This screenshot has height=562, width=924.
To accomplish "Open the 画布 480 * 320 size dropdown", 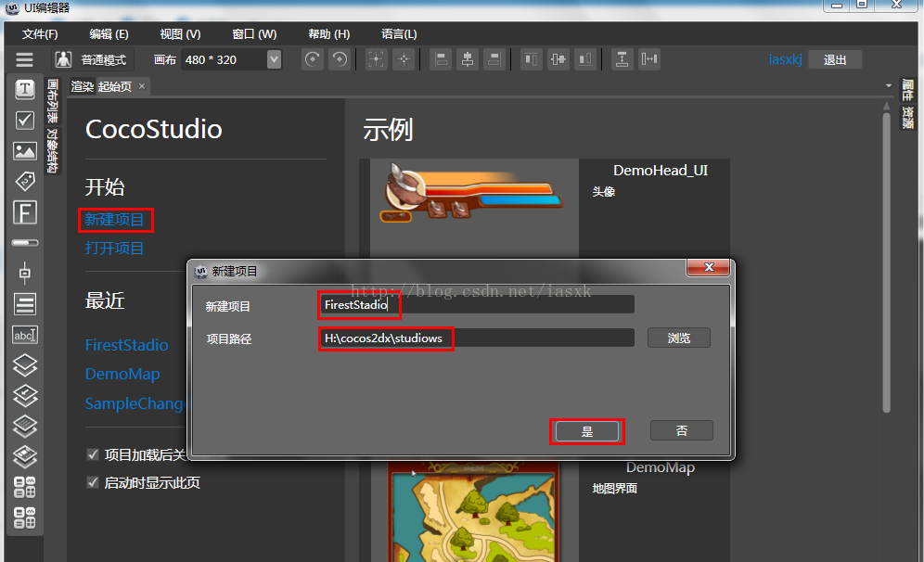I will point(274,59).
